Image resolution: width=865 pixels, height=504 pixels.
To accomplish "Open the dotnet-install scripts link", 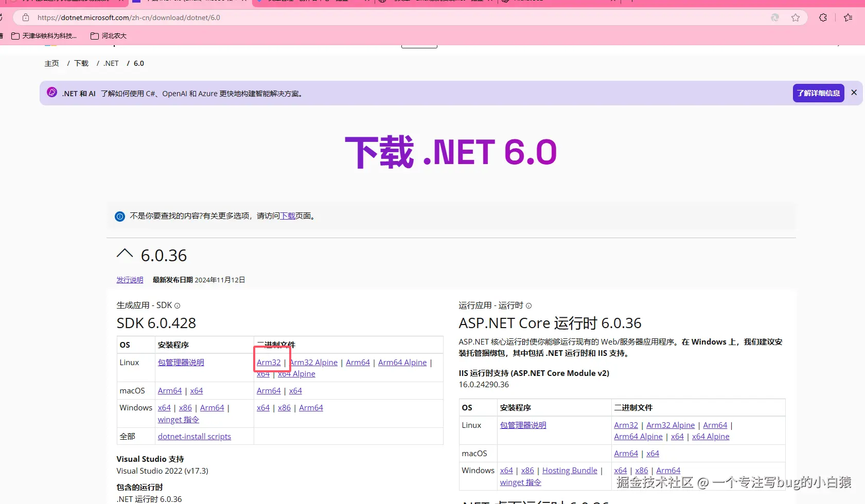I will coord(195,437).
